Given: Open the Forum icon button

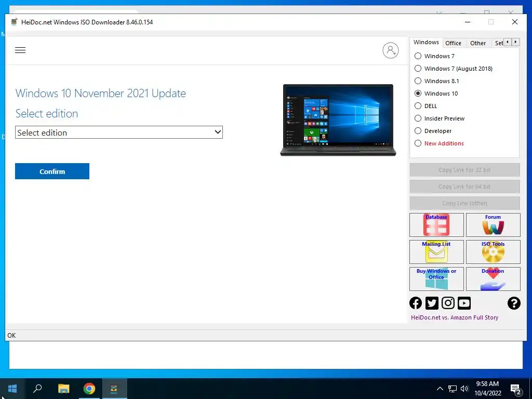Looking at the screenshot, I should coord(493,224).
